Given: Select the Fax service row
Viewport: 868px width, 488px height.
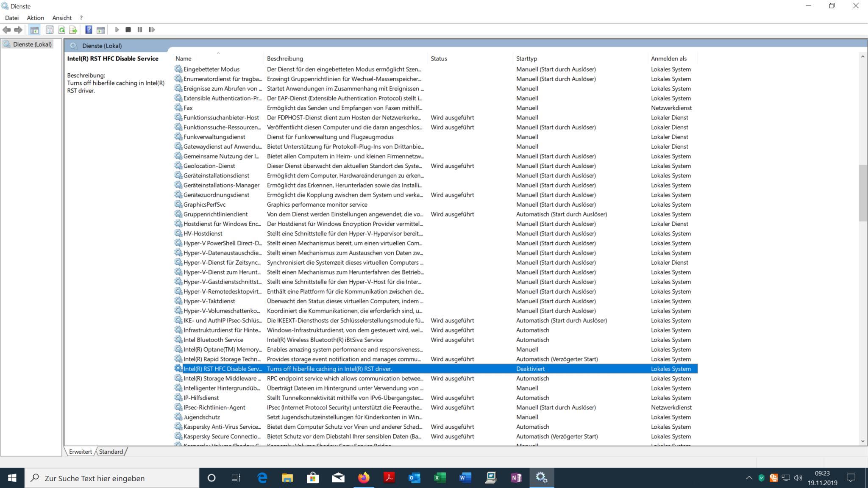Looking at the screenshot, I should point(436,108).
